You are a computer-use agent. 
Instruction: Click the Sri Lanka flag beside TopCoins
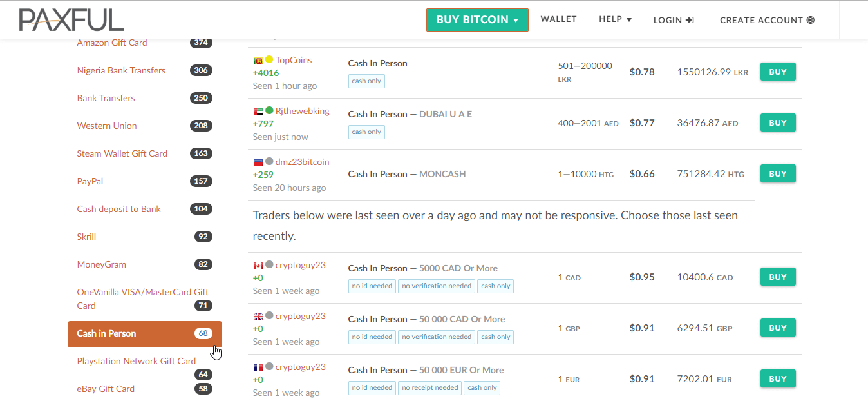[258, 60]
